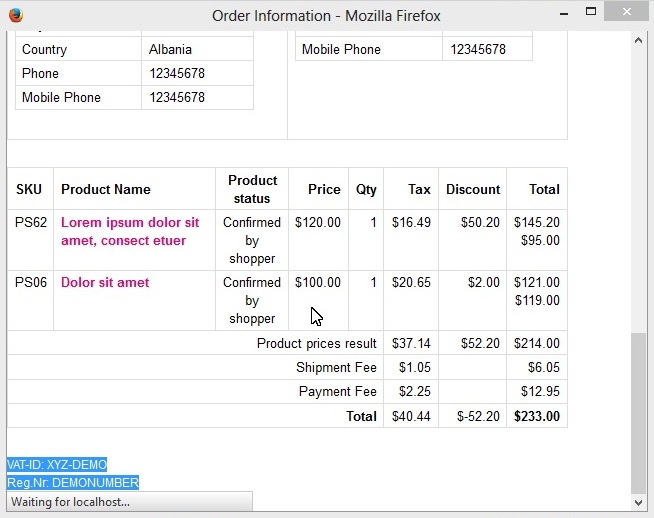
Task: Click the product result tax '$37.14'
Action: click(x=411, y=343)
